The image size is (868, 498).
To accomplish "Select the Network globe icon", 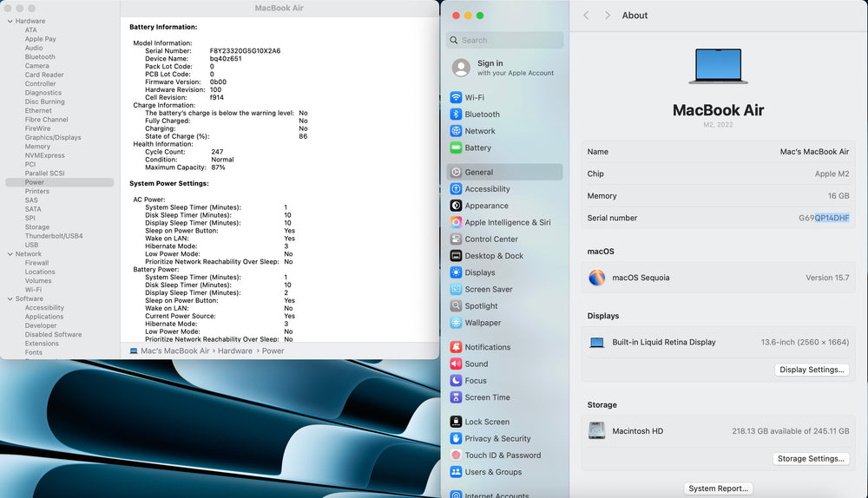I will [456, 131].
